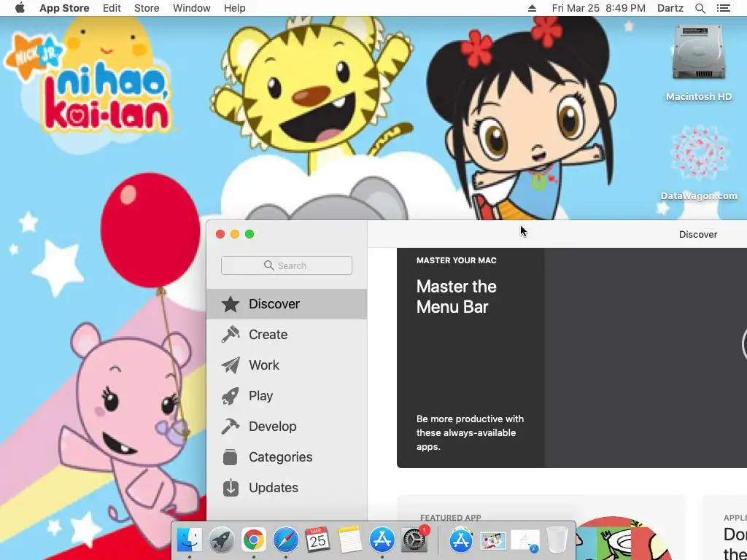Select Create label in sidebar

pos(268,334)
